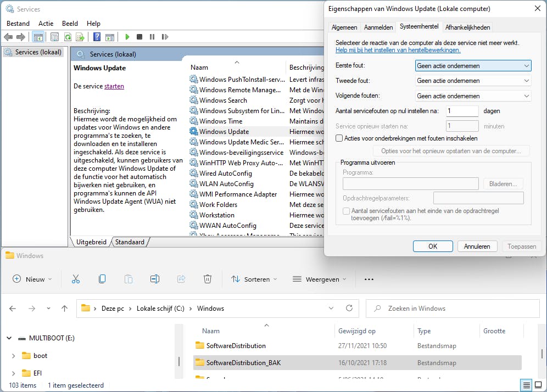Screen dimensions: 547x392
Task: Click the Toepassen button
Action: click(522, 246)
